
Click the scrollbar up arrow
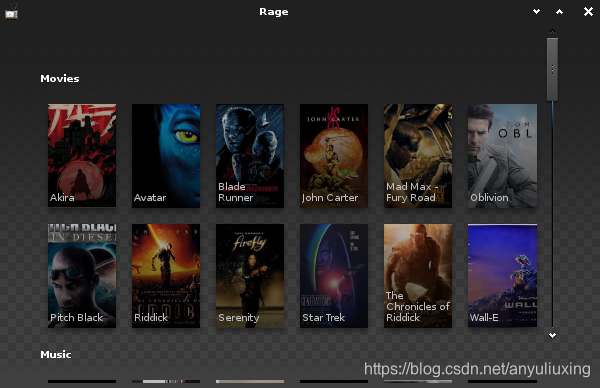point(552,31)
